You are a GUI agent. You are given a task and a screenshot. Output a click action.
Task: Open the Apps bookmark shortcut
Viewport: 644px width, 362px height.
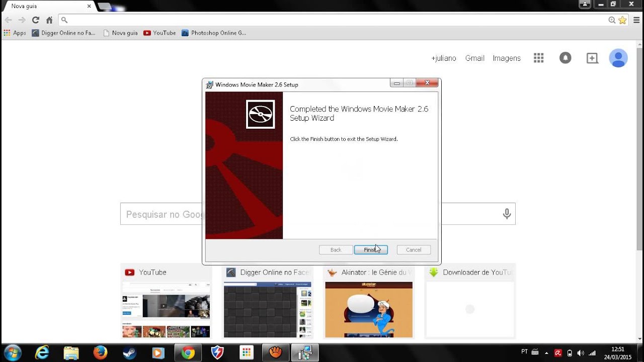click(x=15, y=33)
